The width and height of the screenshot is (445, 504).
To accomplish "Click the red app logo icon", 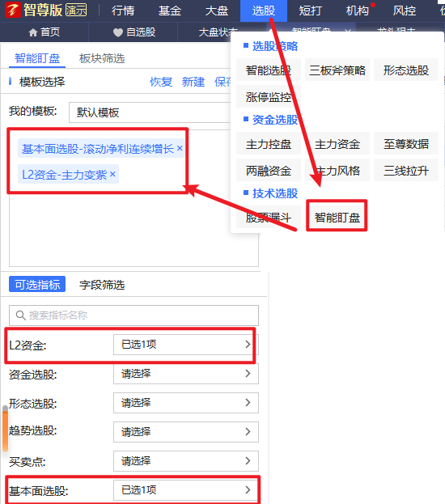I will click(x=12, y=10).
